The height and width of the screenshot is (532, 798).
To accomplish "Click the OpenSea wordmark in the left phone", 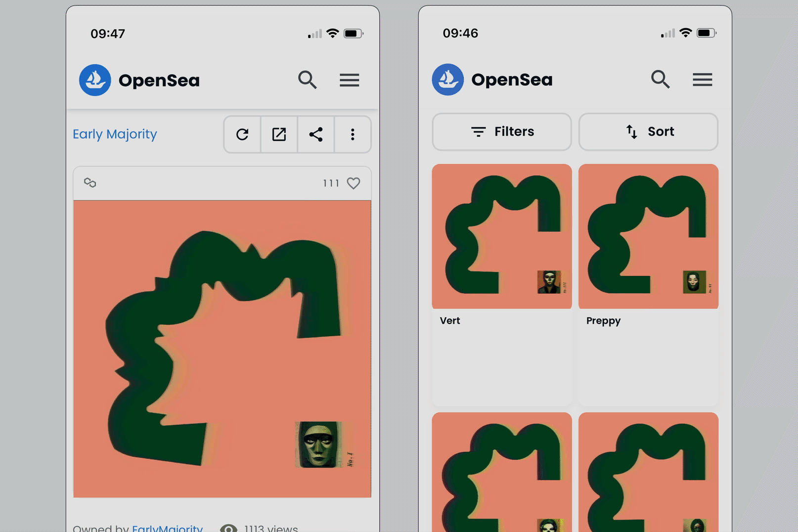I will coord(159,80).
